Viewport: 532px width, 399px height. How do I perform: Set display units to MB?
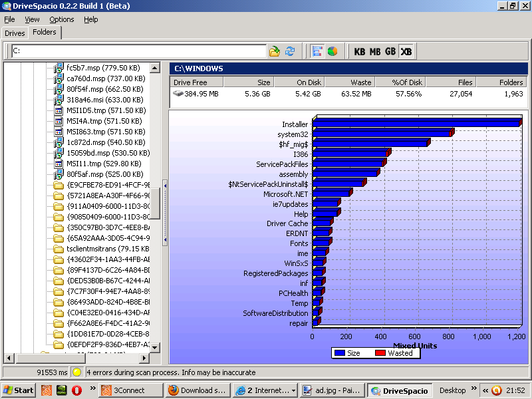(x=375, y=52)
